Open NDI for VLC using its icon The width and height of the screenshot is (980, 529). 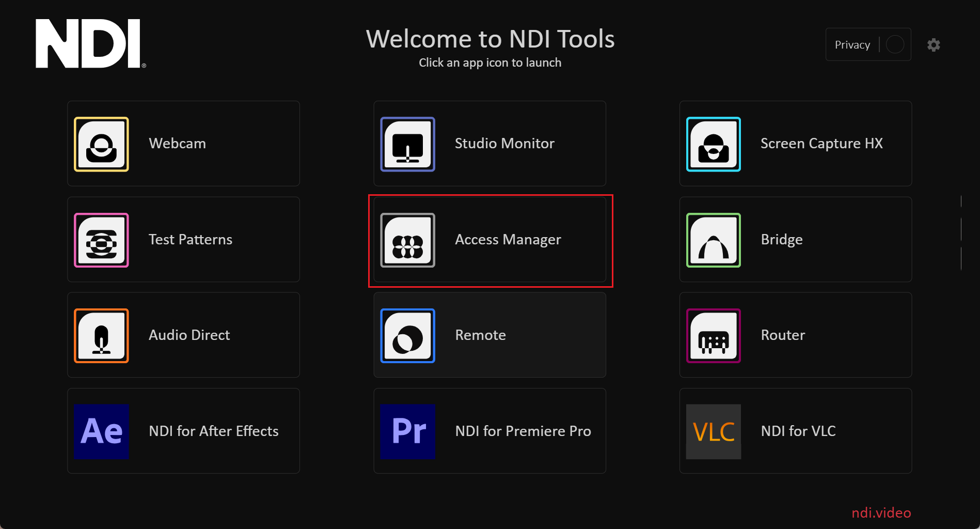(x=713, y=431)
